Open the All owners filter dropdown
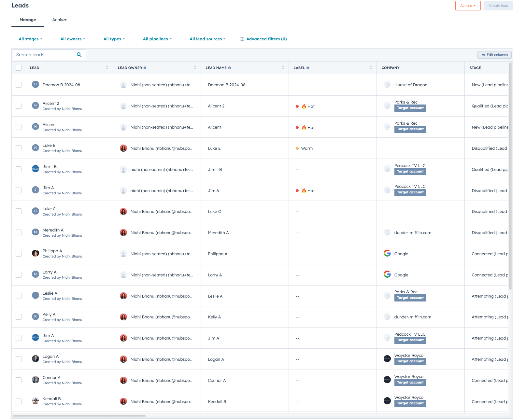This screenshot has height=420, width=526. click(x=73, y=39)
